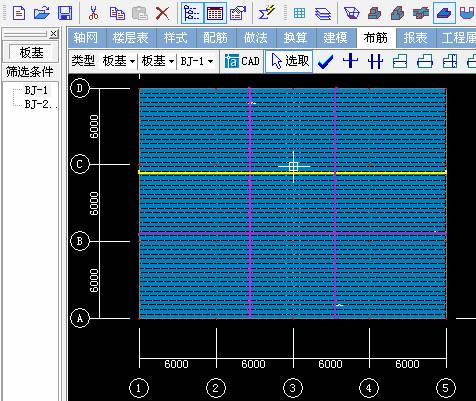This screenshot has width=476, height=401.
Task: Switch to the 报表 tab
Action: click(415, 38)
